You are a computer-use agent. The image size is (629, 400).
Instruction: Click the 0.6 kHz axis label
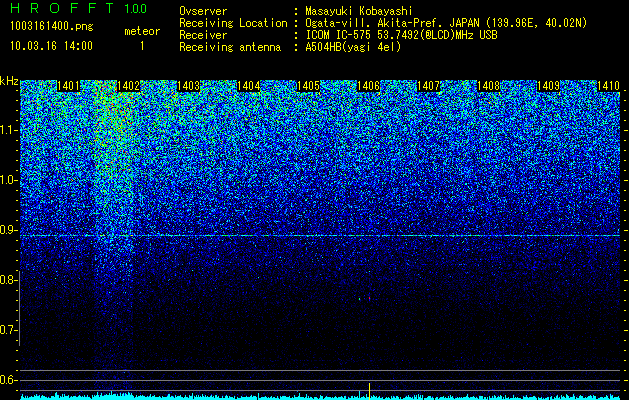point(7,380)
